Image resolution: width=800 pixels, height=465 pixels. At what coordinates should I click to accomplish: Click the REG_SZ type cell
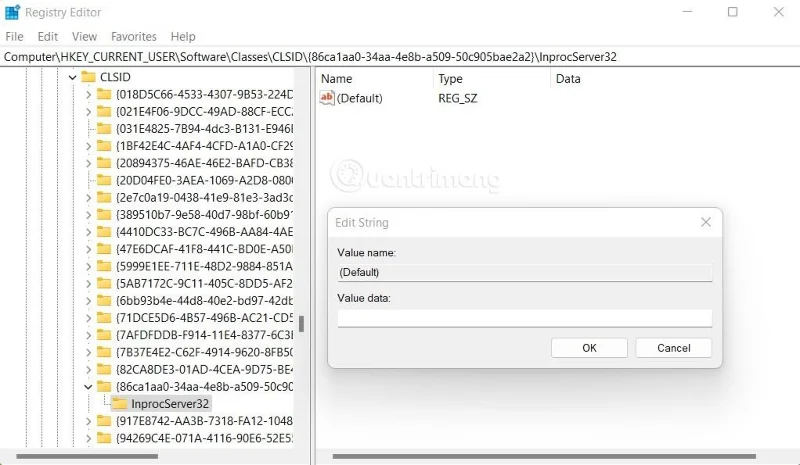pos(458,98)
